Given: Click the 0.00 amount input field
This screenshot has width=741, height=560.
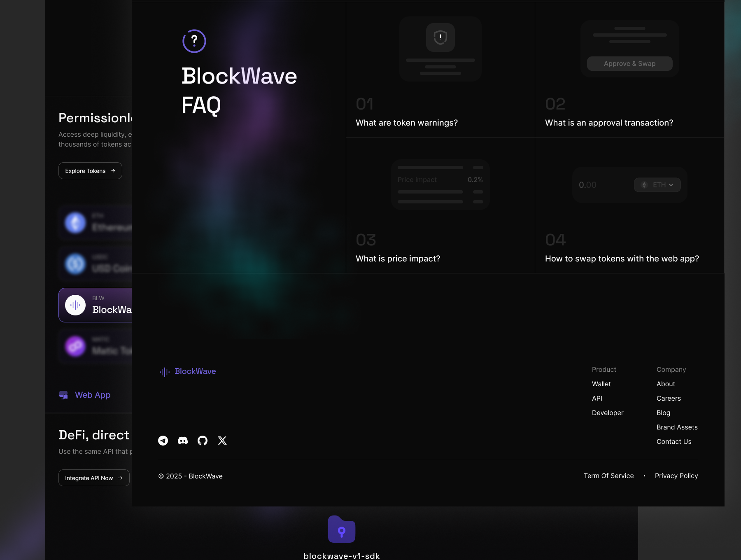Looking at the screenshot, I should (588, 185).
